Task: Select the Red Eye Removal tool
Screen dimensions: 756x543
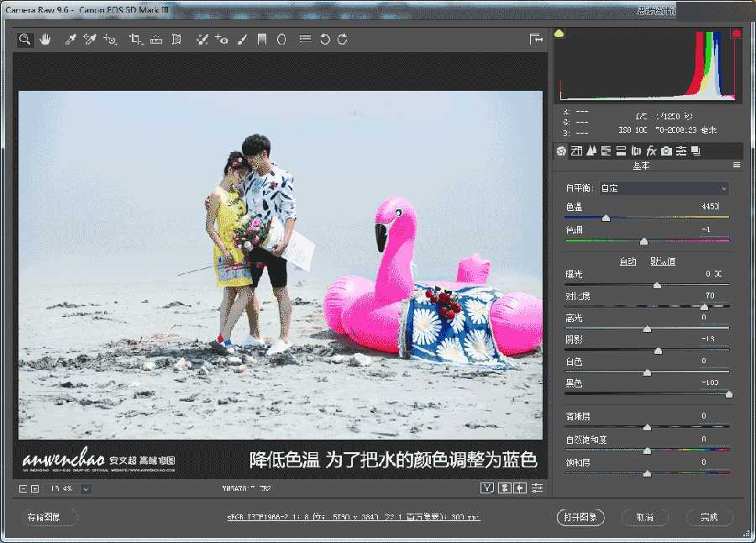Action: pyautogui.click(x=223, y=39)
